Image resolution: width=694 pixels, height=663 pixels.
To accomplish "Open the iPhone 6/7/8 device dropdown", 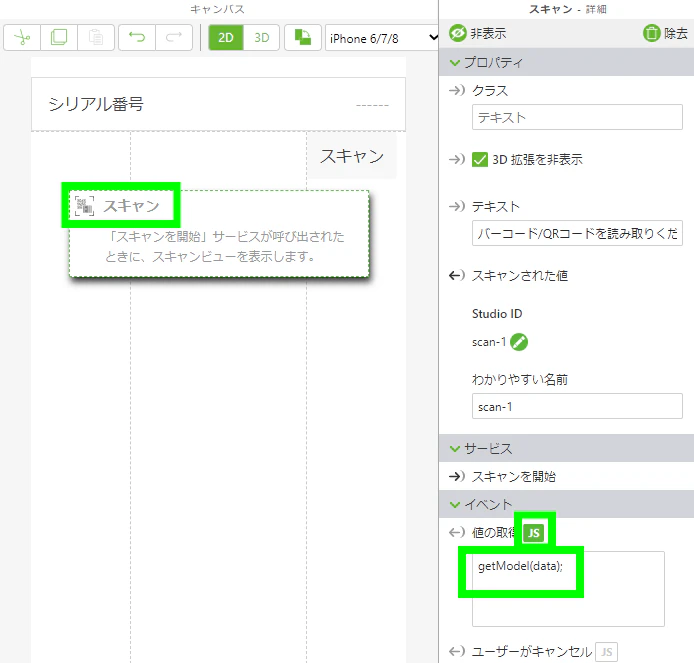I will (x=382, y=38).
